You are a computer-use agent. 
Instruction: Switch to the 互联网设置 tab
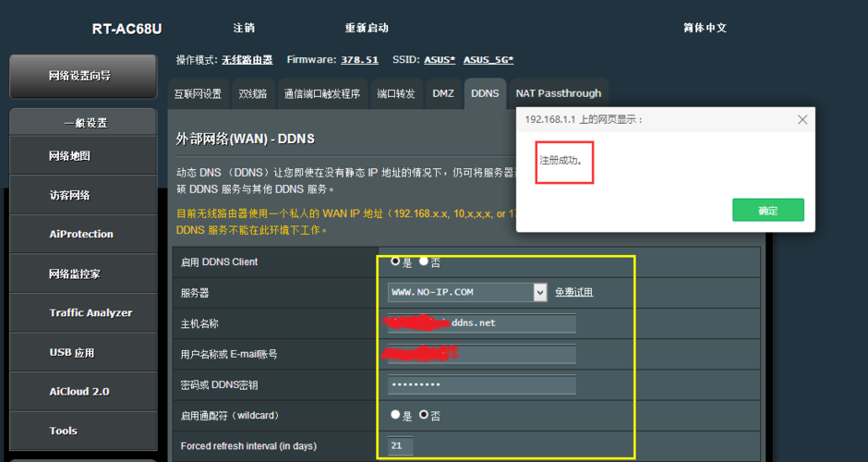pyautogui.click(x=198, y=93)
